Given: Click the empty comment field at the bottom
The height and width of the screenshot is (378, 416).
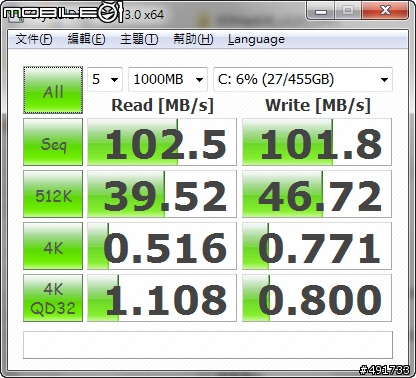Looking at the screenshot, I should [x=208, y=345].
